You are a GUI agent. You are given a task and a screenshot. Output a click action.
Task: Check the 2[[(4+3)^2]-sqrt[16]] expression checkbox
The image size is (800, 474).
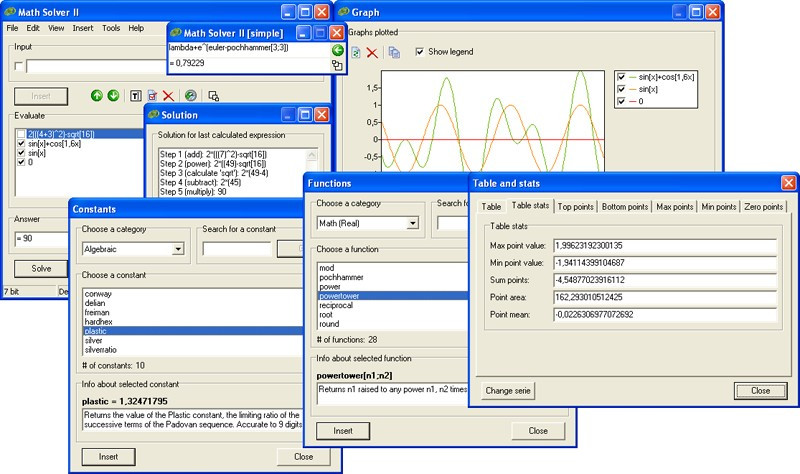pos(21,134)
